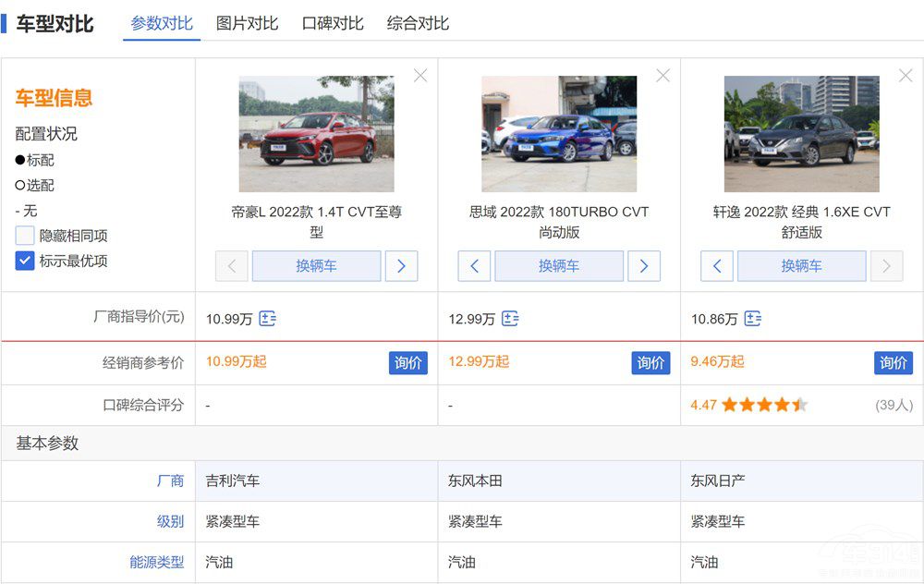Open 轩逸 2022款 经典 1.6XE title

pos(802,222)
